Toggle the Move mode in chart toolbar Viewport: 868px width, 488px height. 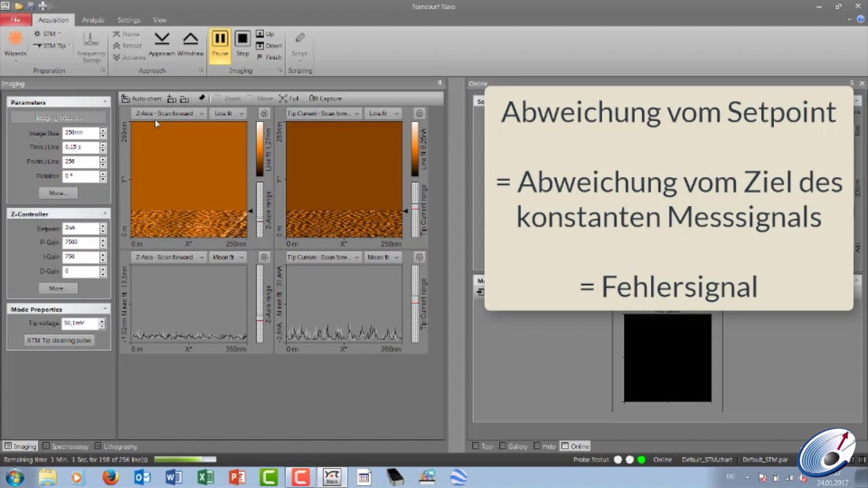pos(260,98)
